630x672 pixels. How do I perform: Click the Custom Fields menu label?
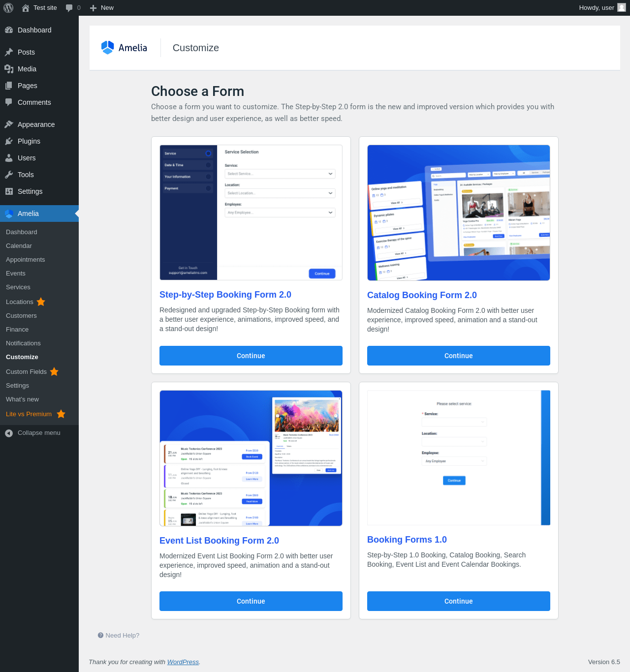click(26, 372)
